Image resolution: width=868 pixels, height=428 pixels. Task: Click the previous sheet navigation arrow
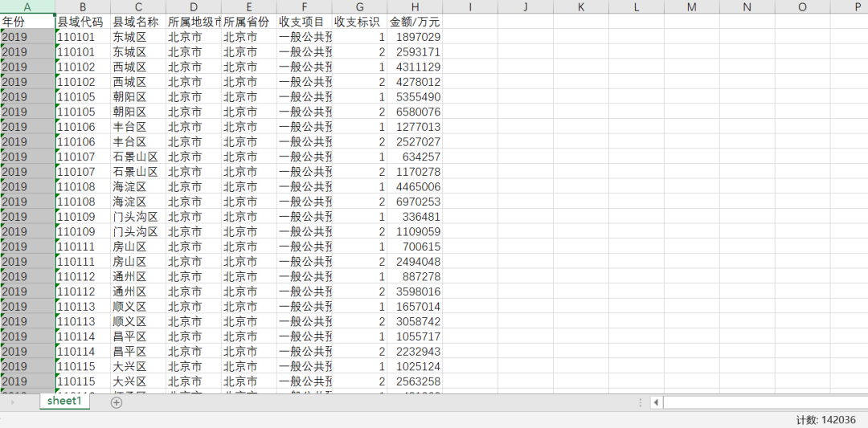(x=13, y=402)
